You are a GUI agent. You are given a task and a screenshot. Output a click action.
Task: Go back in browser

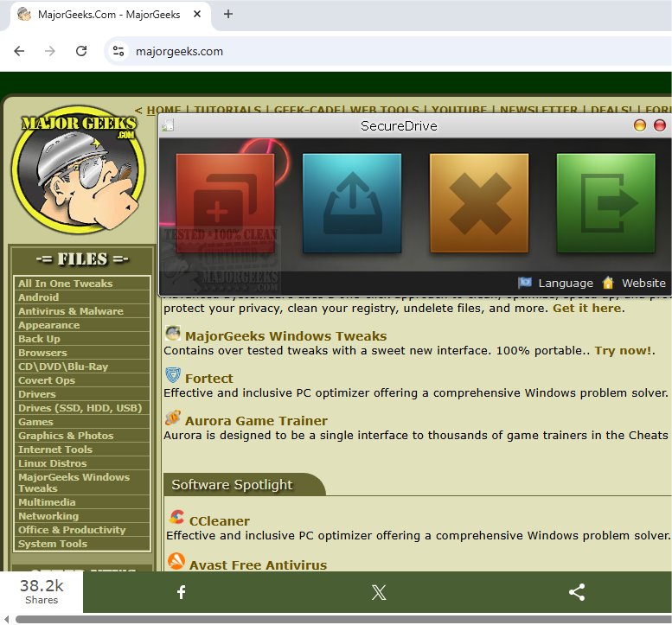point(19,51)
